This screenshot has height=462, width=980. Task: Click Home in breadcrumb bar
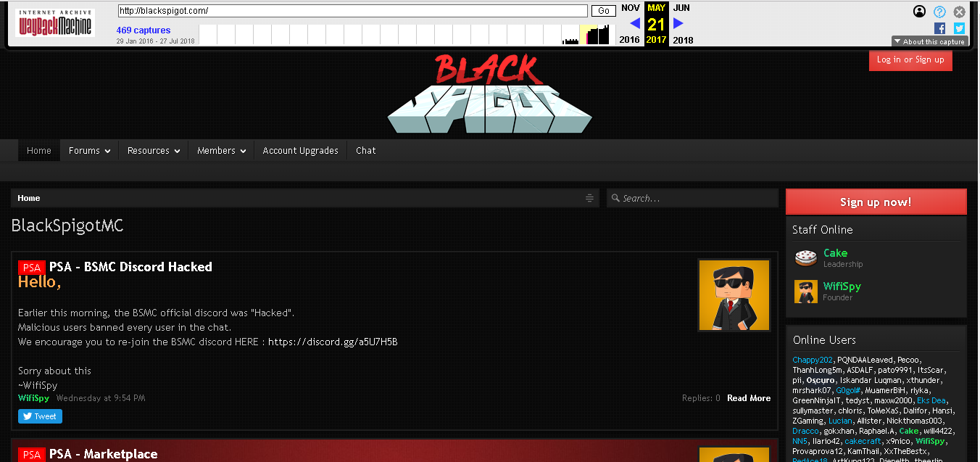click(x=29, y=198)
